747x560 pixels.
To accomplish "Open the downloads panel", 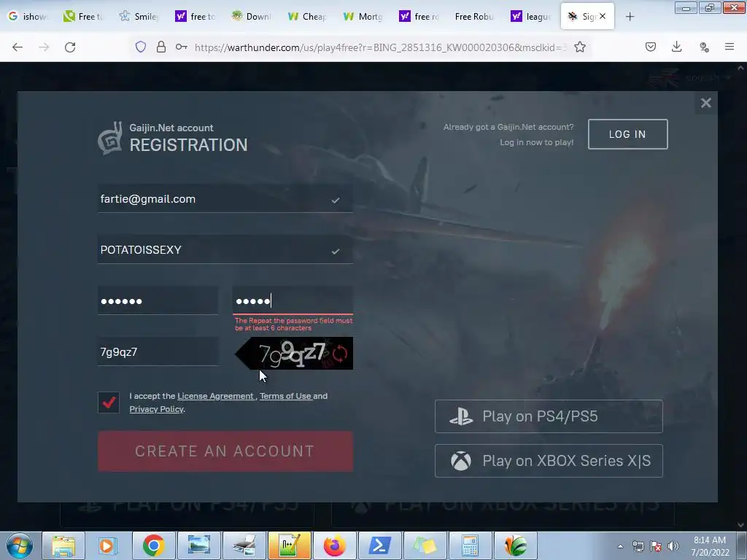I will [676, 47].
